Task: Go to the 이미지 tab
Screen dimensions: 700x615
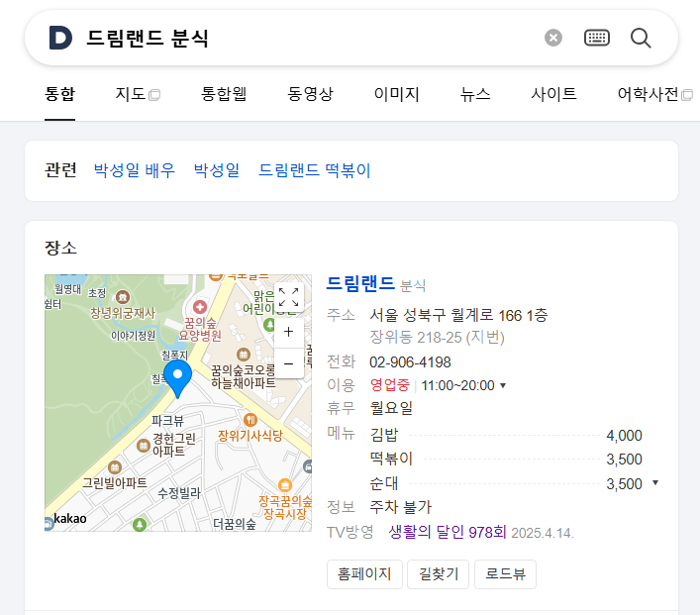Action: [x=396, y=94]
